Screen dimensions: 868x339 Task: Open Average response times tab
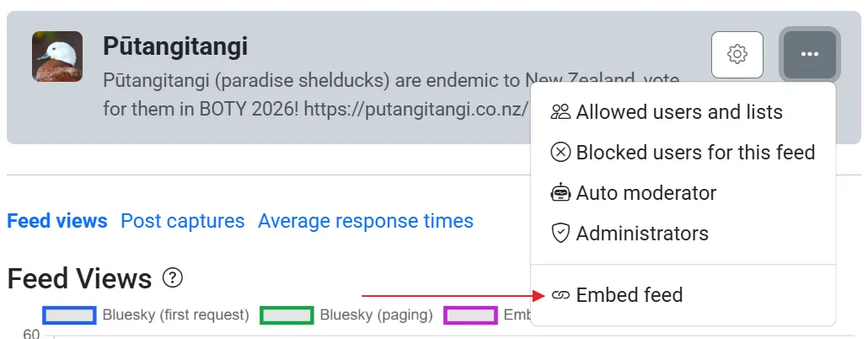click(x=366, y=221)
